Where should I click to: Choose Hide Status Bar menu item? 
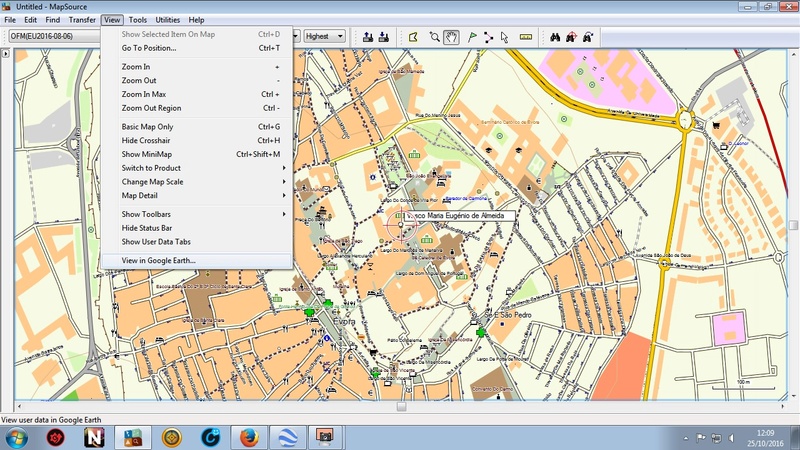pyautogui.click(x=197, y=228)
